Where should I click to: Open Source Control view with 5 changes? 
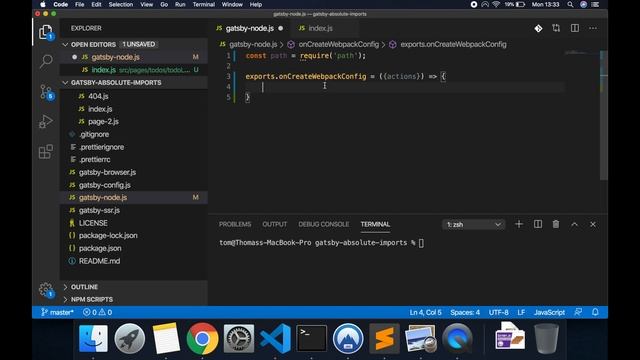(46, 92)
